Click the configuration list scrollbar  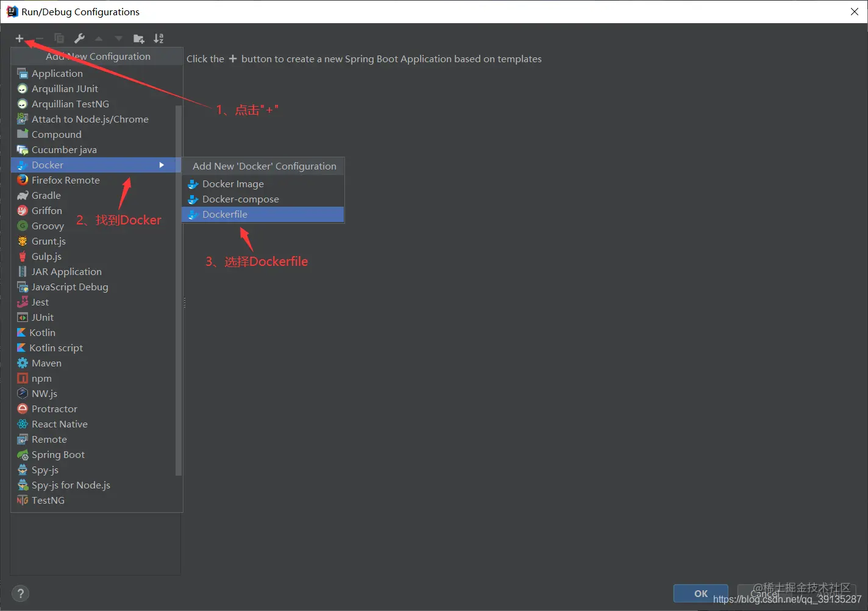179,290
